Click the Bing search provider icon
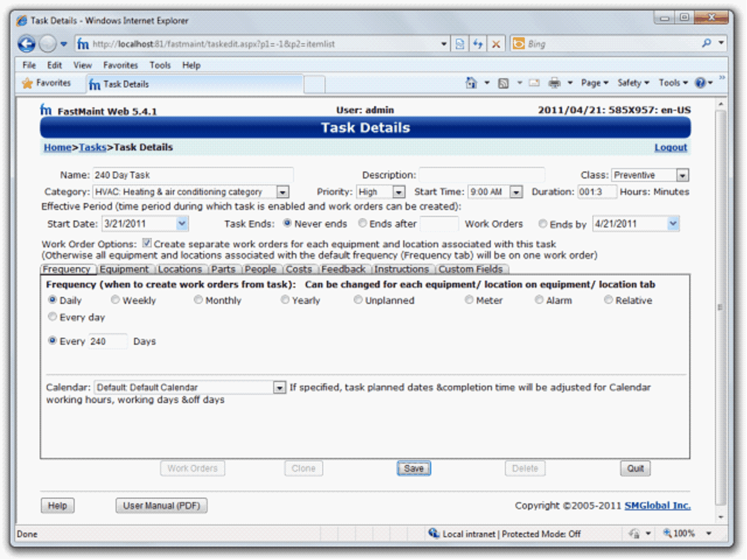The image size is (747, 560). 518,44
